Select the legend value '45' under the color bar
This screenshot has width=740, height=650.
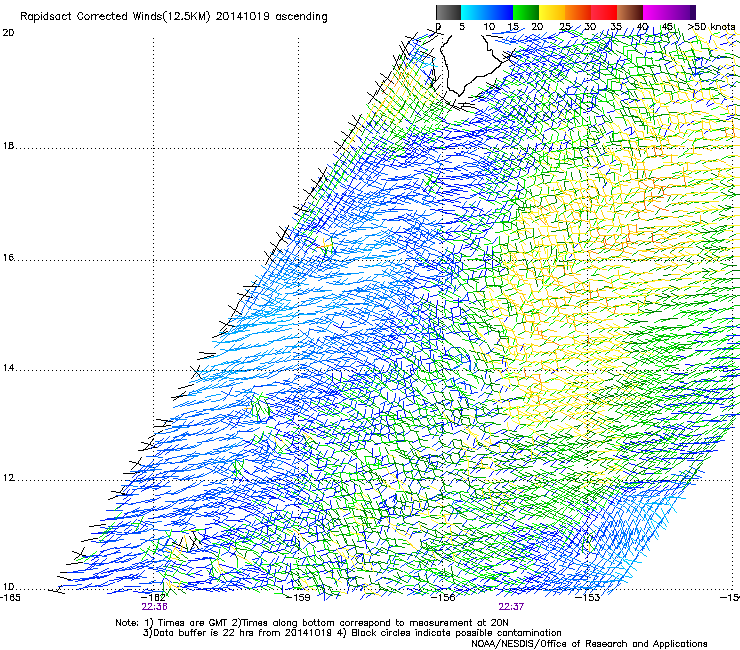(667, 27)
